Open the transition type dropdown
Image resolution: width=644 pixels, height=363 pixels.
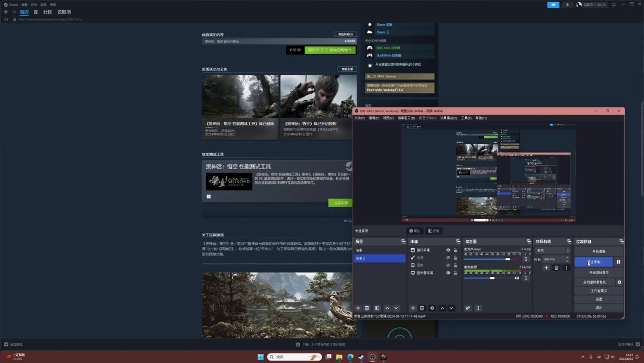pos(552,250)
